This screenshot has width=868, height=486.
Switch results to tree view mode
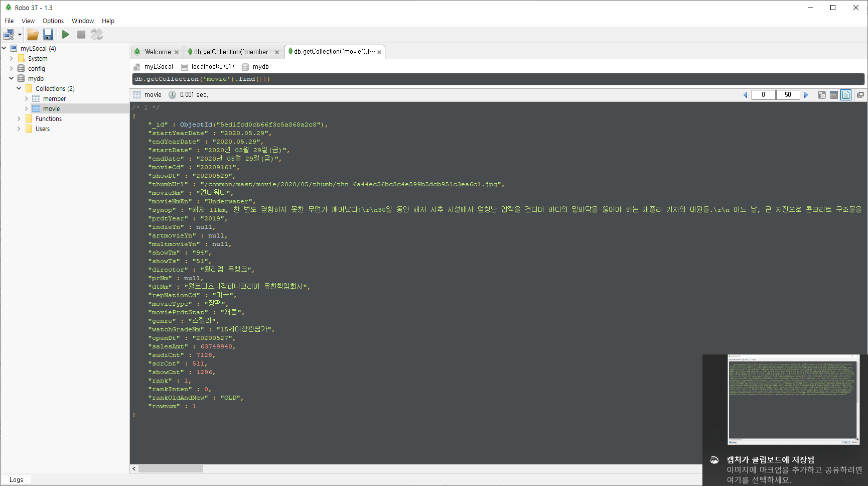[822, 95]
